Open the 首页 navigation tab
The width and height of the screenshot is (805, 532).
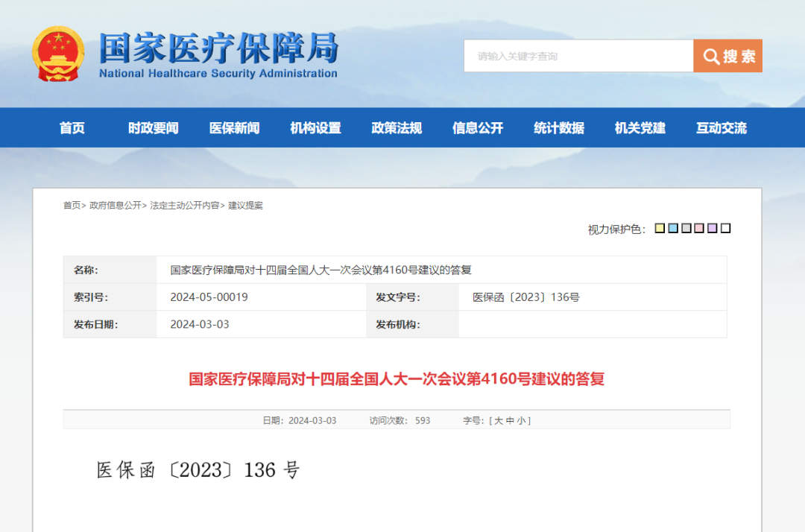(x=72, y=128)
